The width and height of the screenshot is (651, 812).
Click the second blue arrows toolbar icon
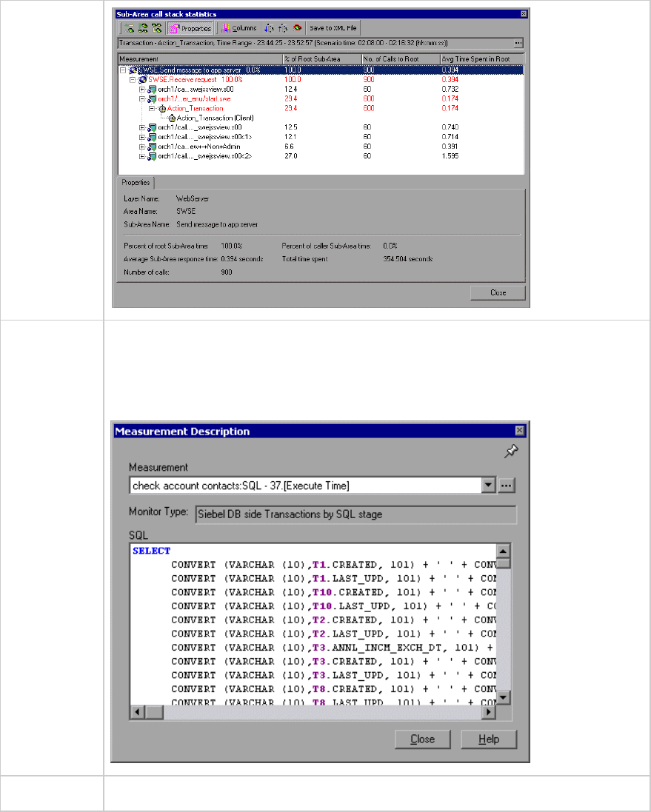point(283,28)
